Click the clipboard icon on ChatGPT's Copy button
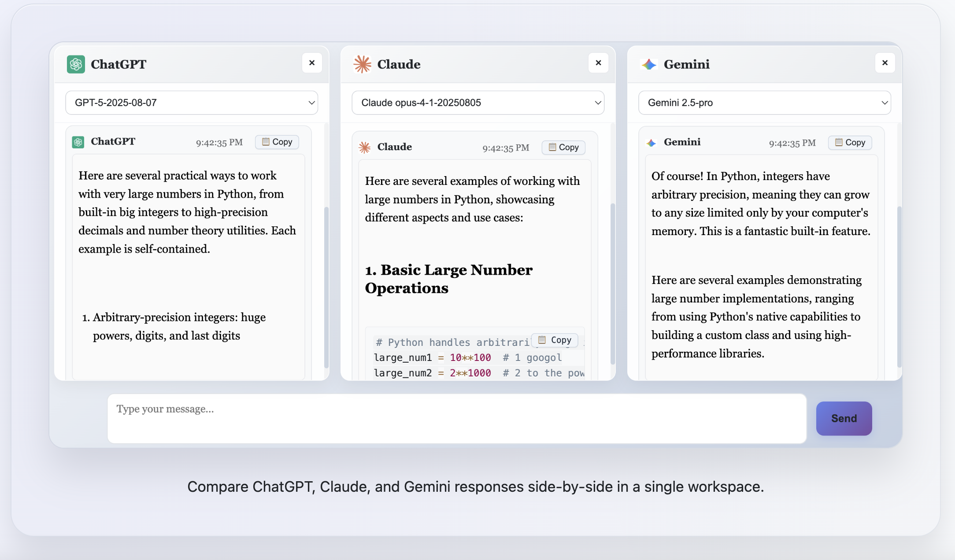Viewport: 955px width, 560px height. click(266, 142)
